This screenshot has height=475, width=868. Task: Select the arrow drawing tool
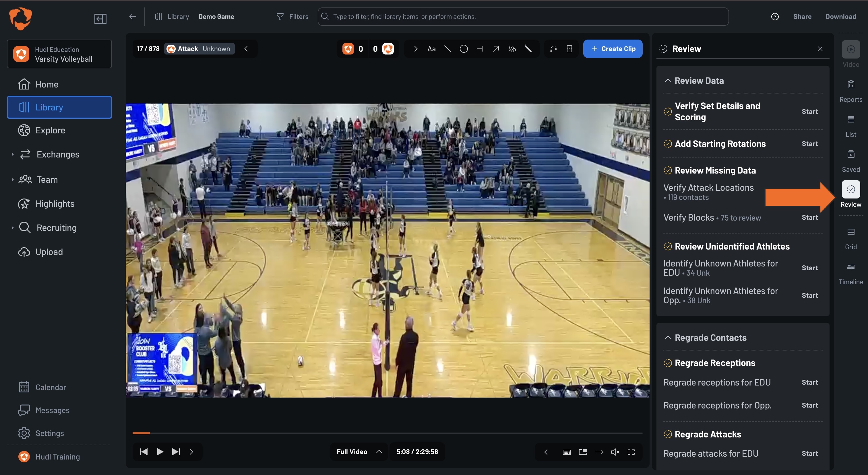click(496, 49)
